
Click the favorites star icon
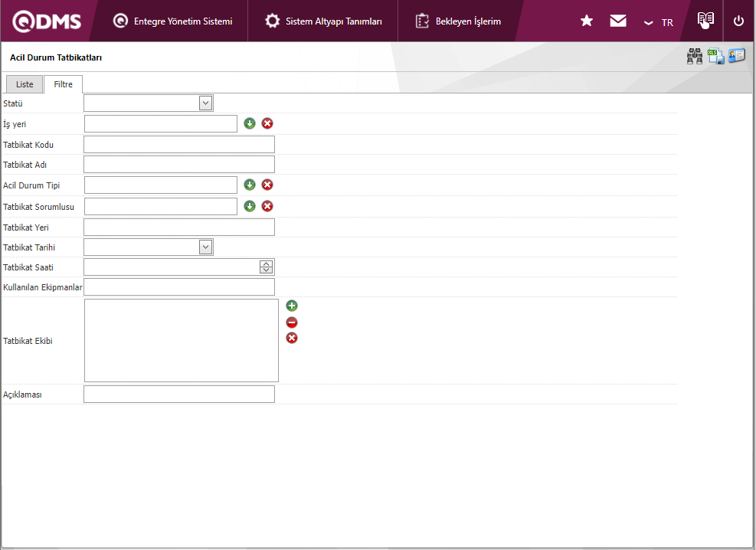point(586,21)
